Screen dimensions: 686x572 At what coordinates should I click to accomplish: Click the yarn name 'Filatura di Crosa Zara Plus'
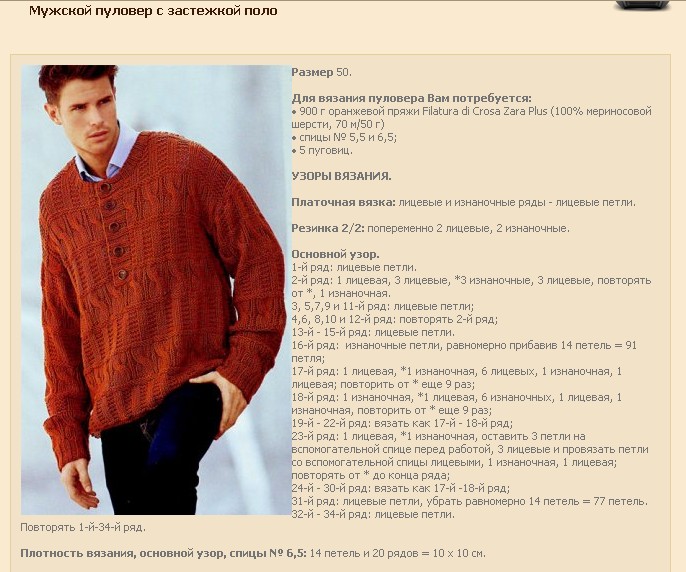tap(485, 111)
